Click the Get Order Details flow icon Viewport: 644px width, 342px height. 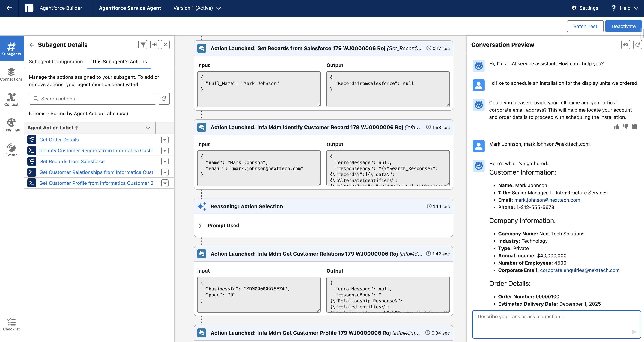32,140
